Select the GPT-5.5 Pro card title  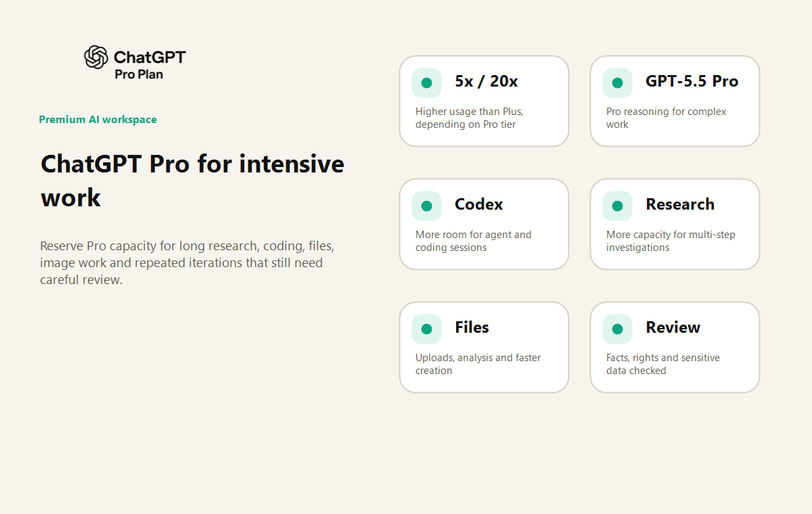click(x=692, y=81)
